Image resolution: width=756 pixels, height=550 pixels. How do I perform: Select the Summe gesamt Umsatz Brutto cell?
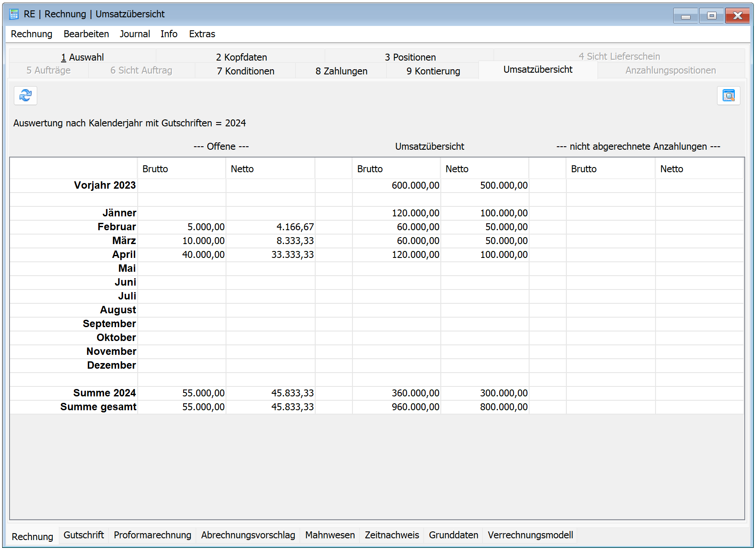point(415,407)
